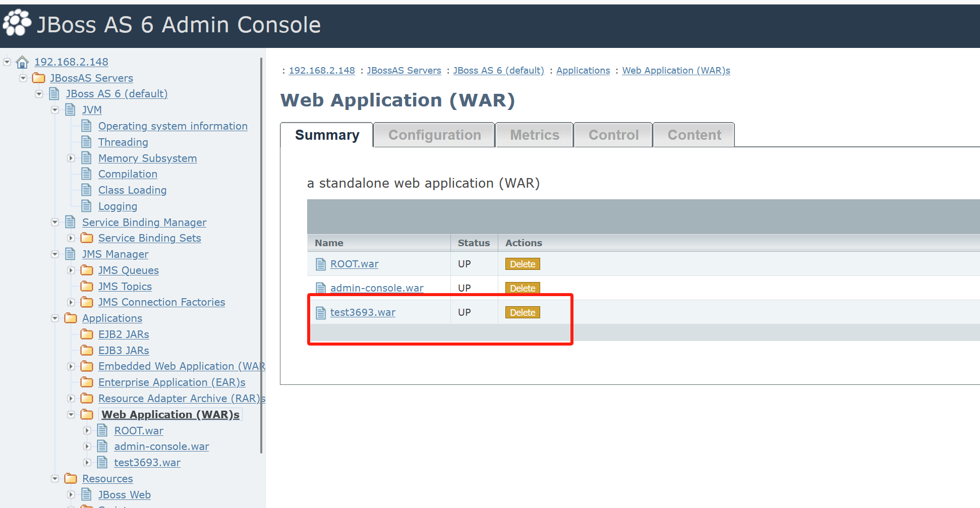
Task: Click the Operating system information page icon
Action: [87, 126]
